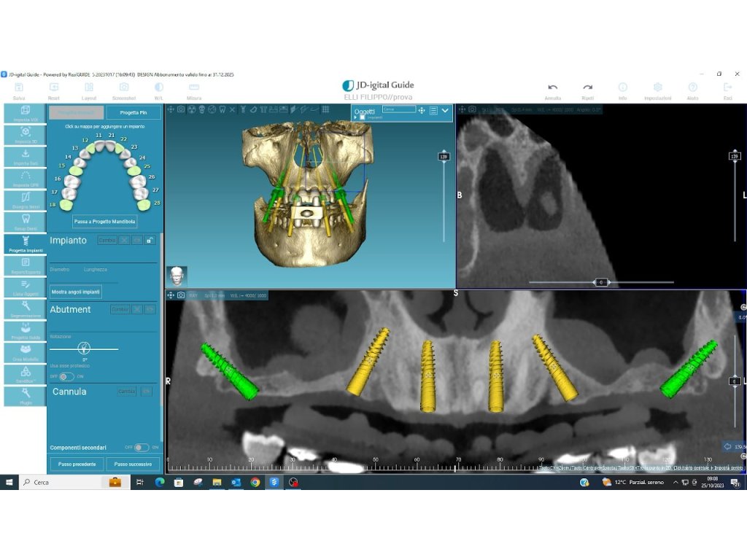Click the camera icon in the panoramic view
This screenshot has height=560, width=747.
pos(181,295)
